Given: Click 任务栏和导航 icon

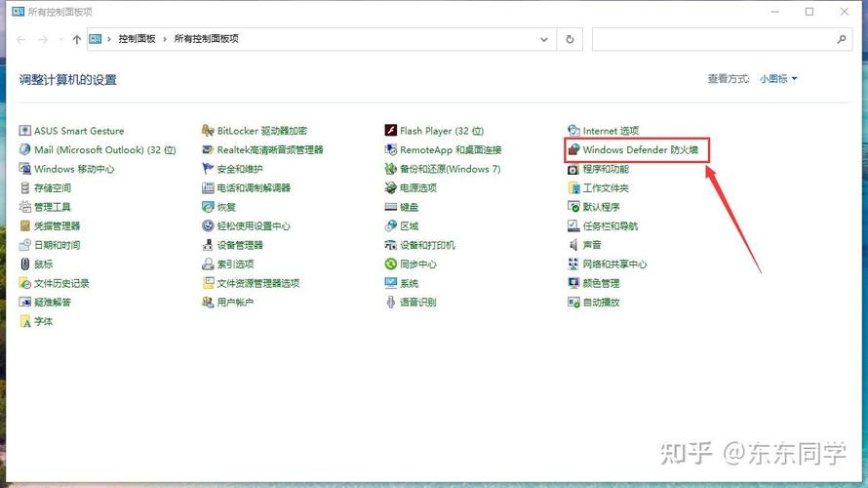Looking at the screenshot, I should [x=573, y=226].
